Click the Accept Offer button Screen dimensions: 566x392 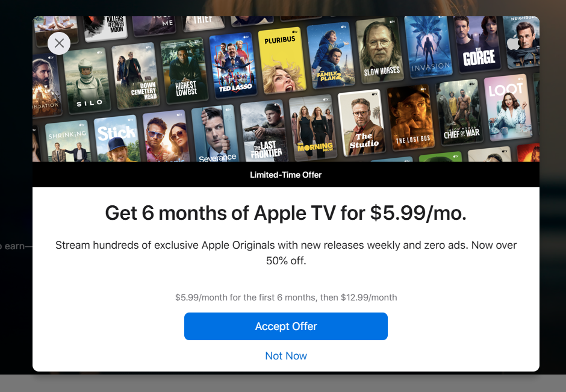(x=286, y=326)
